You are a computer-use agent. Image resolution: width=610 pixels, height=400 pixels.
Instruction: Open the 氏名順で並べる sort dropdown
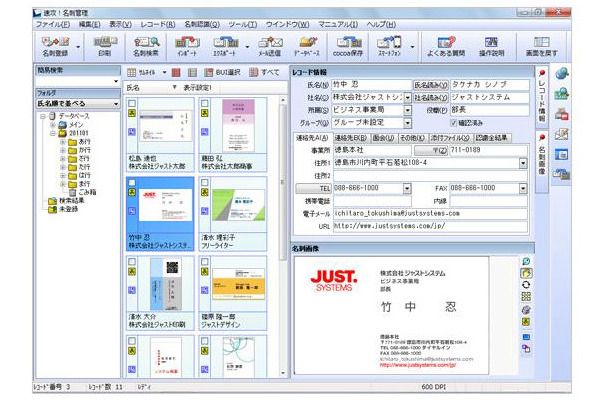click(116, 104)
